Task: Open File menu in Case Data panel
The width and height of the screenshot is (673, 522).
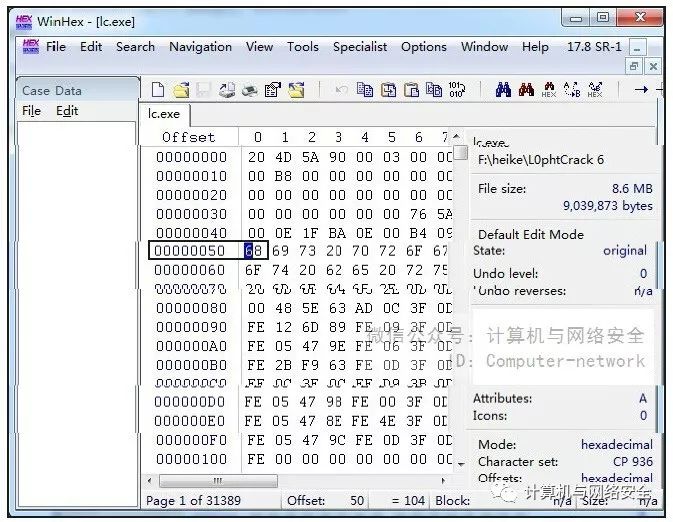Action: tap(31, 111)
